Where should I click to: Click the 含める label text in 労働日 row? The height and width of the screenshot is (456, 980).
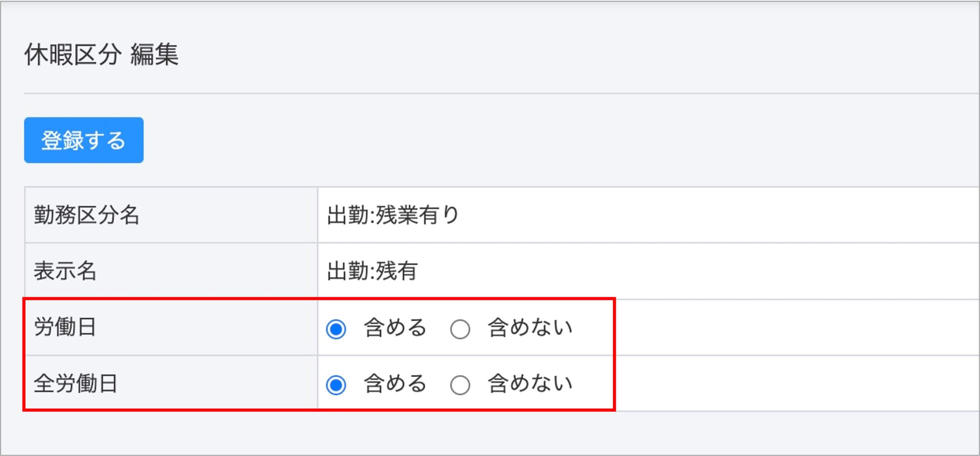[x=395, y=328]
